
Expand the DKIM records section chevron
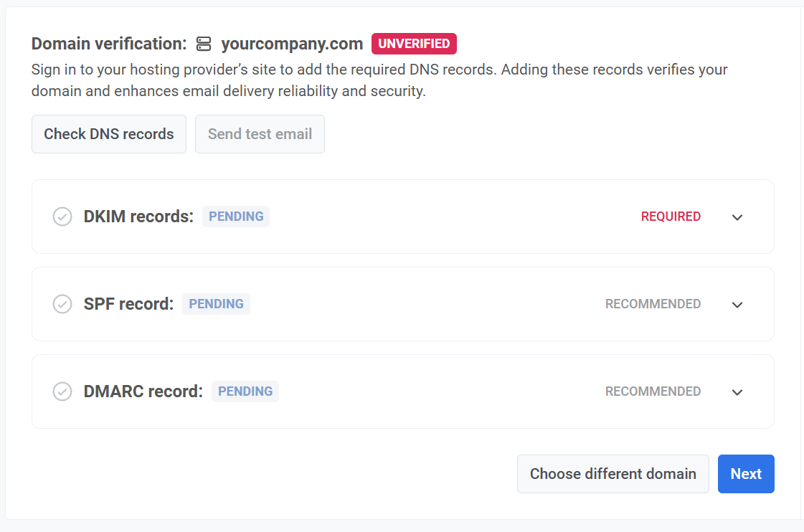(737, 217)
